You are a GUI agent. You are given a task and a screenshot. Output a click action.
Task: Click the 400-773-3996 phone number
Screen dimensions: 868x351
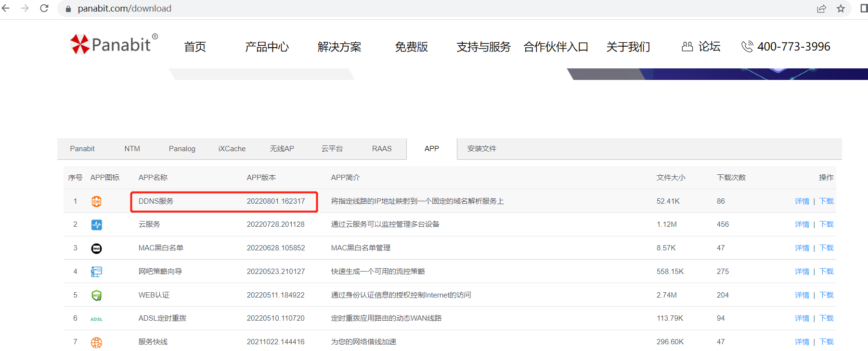point(793,46)
